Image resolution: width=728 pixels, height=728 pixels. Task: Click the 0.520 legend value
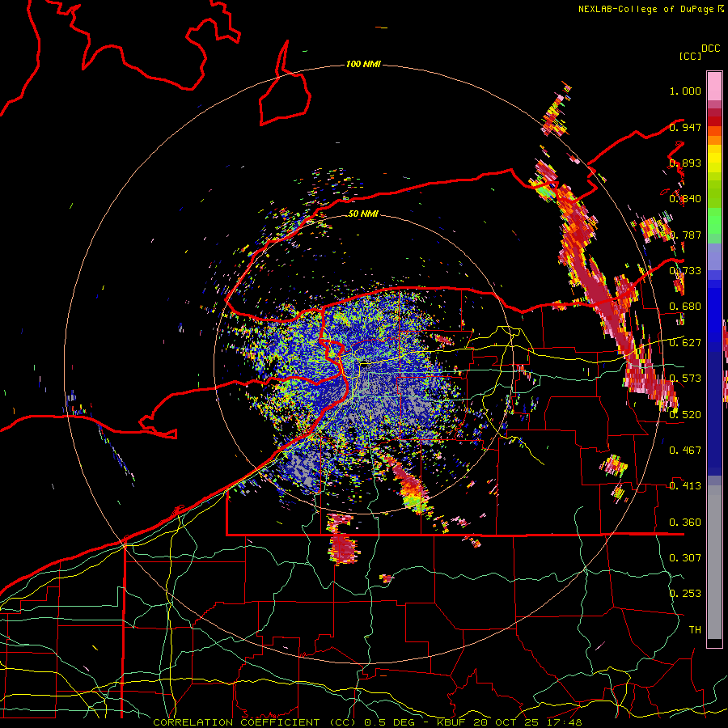(685, 414)
